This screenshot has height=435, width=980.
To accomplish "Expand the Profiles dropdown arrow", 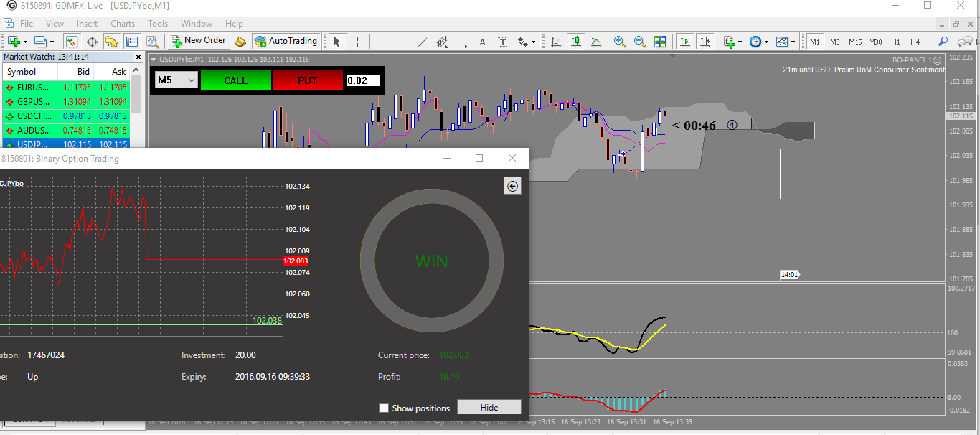I will (52, 42).
